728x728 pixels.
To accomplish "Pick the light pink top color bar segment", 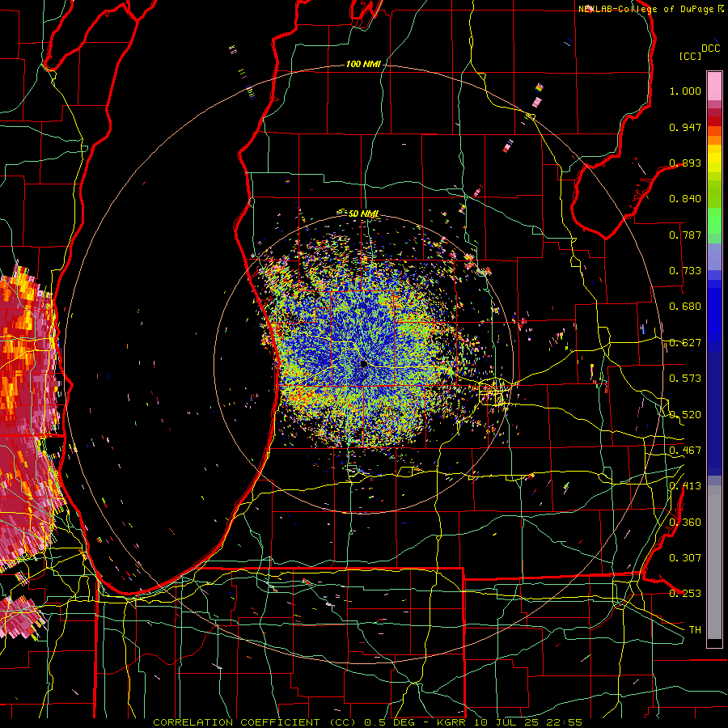I will [x=714, y=86].
